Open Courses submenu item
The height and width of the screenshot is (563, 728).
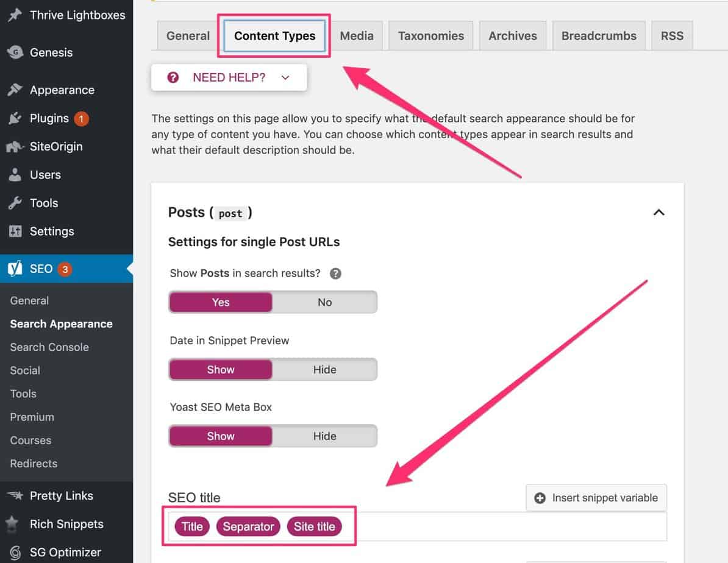click(x=30, y=440)
